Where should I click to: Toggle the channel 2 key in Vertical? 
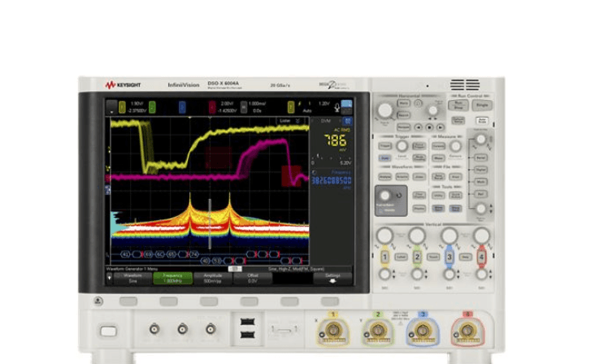(417, 257)
